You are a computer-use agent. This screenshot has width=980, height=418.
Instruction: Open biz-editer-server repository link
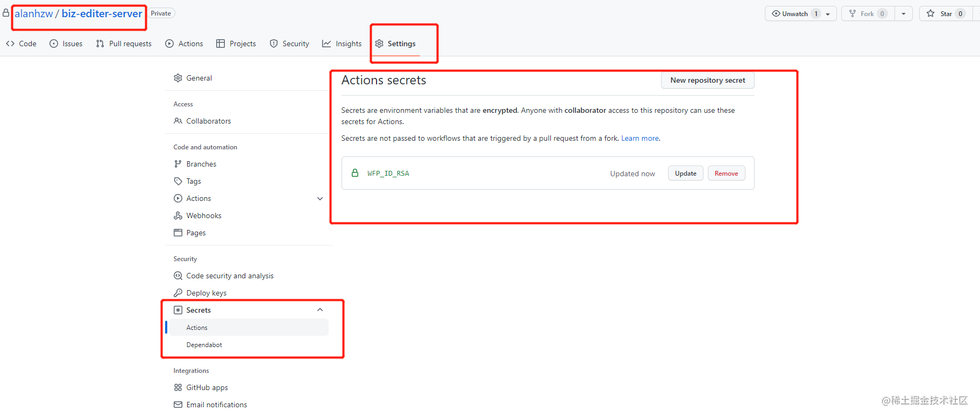click(102, 13)
